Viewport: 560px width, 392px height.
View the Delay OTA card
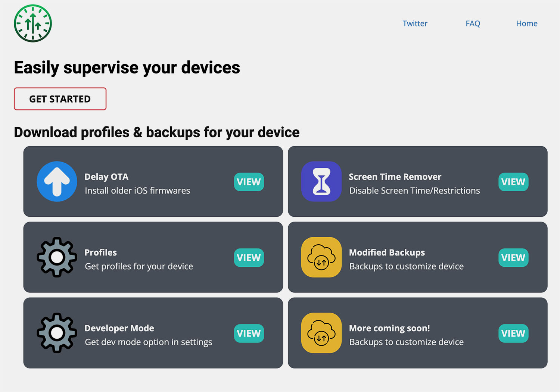249,182
